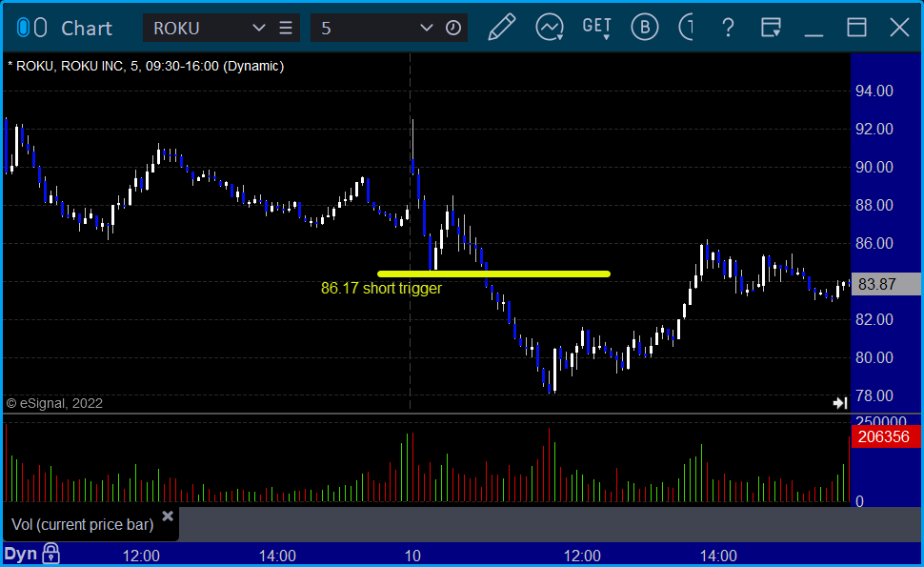Minimize the chart window

tap(814, 34)
